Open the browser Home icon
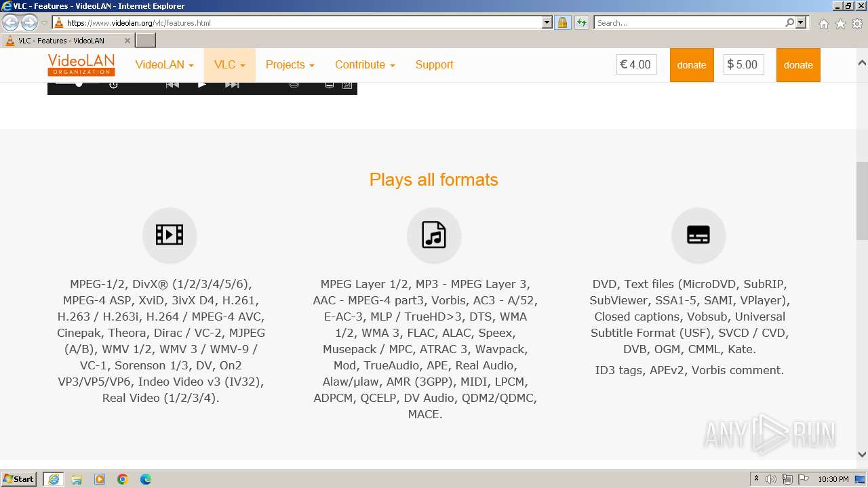Image resolution: width=868 pixels, height=488 pixels. pos(823,24)
